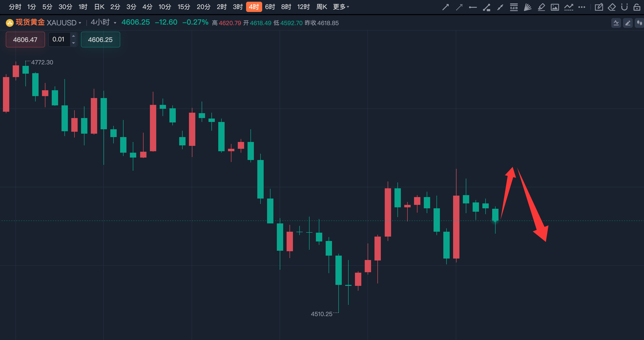Click the edit note drawing icon
644x340 pixels.
[x=599, y=7]
